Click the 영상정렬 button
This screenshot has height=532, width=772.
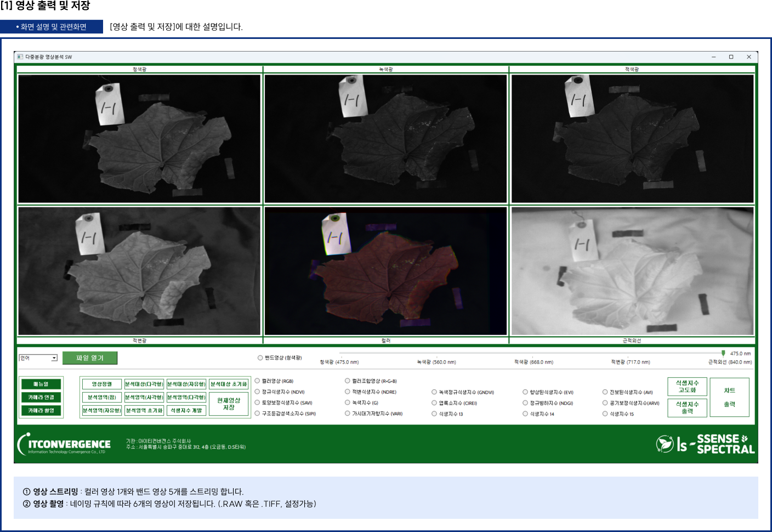(101, 384)
